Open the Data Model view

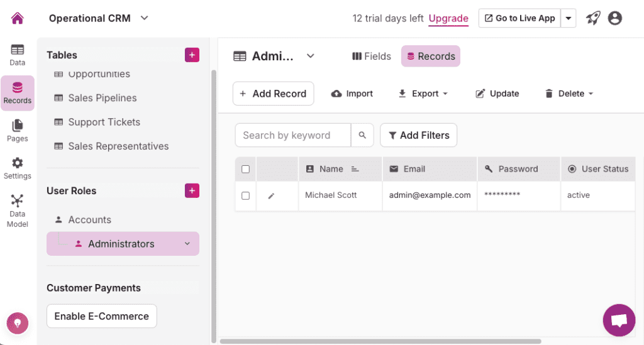pyautogui.click(x=18, y=210)
